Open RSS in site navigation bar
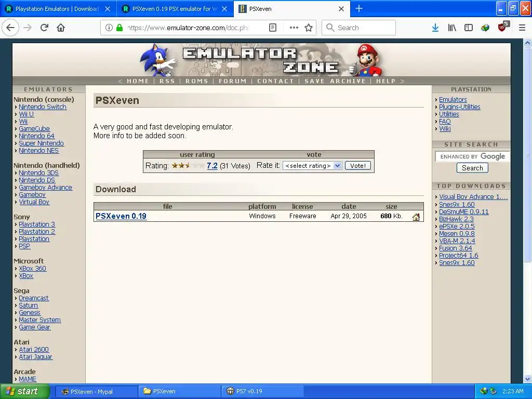532x399 pixels. 167,81
